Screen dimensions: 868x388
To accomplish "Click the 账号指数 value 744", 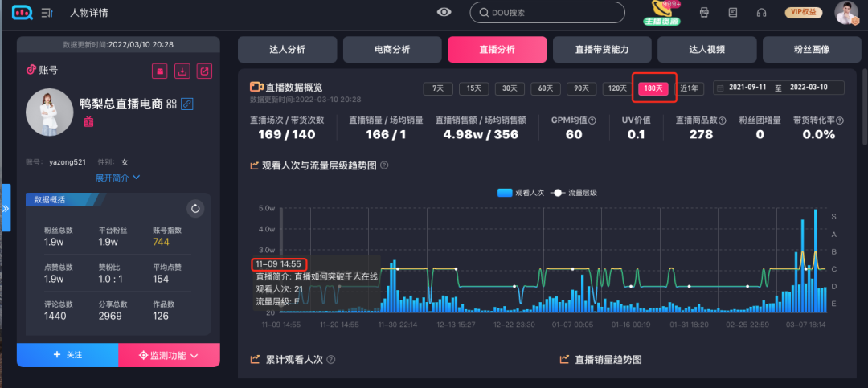I will coord(161,243).
